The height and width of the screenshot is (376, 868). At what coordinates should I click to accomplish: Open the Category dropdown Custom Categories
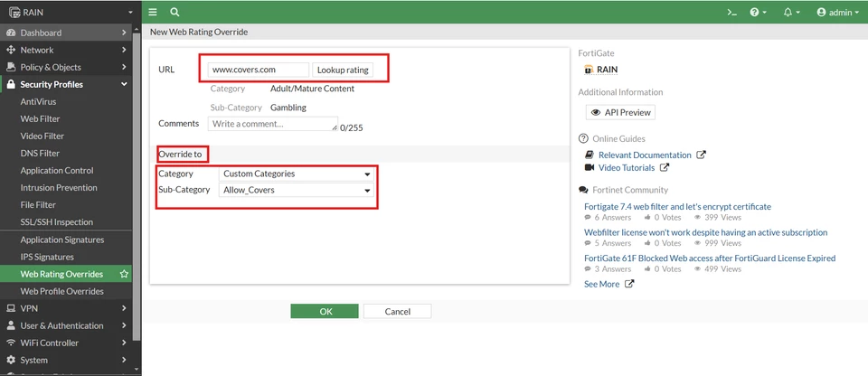pos(297,174)
